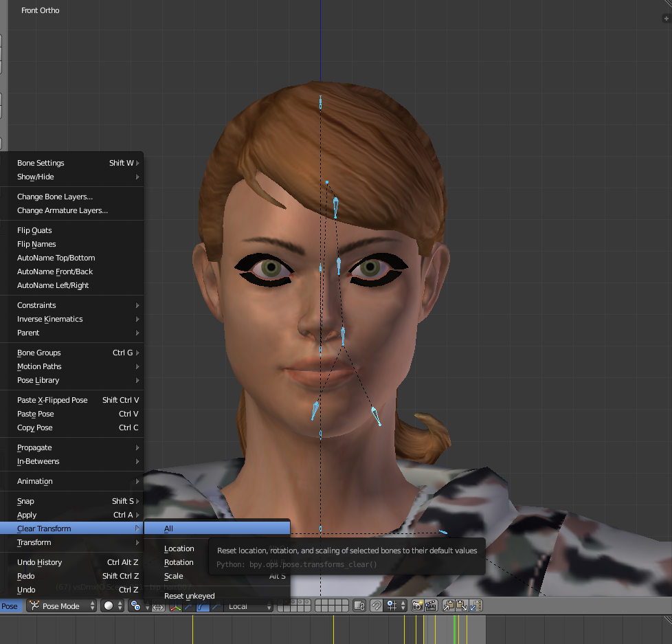Toggle the lock camera to layers icon
672x644 pixels.
point(359,606)
